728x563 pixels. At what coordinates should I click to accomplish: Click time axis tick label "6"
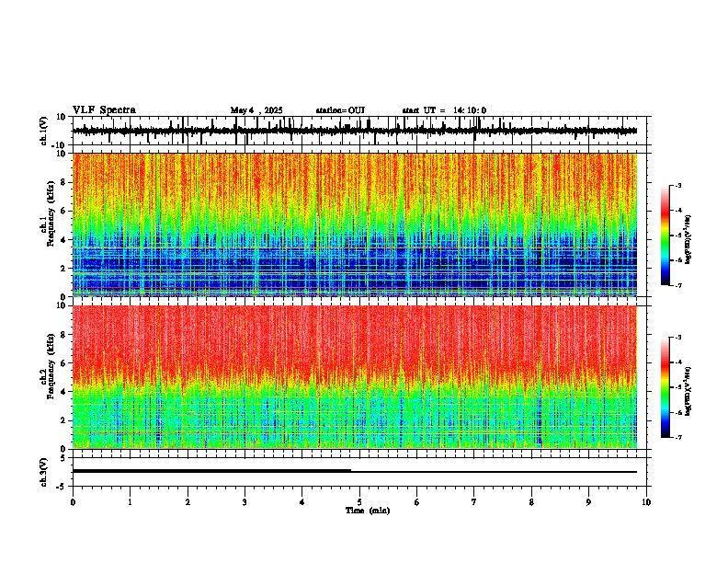click(417, 502)
